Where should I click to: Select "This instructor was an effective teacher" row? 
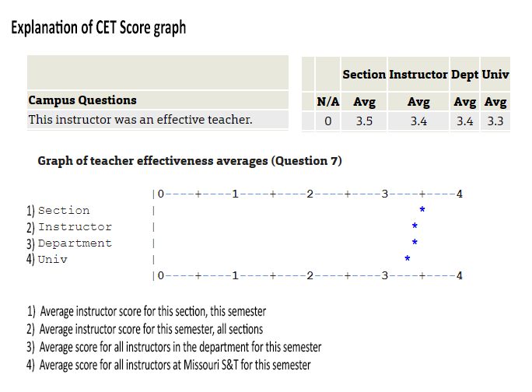[140, 120]
